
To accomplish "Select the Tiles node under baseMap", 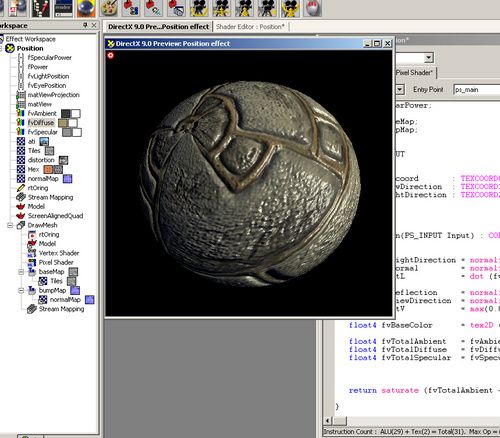I will coord(56,281).
